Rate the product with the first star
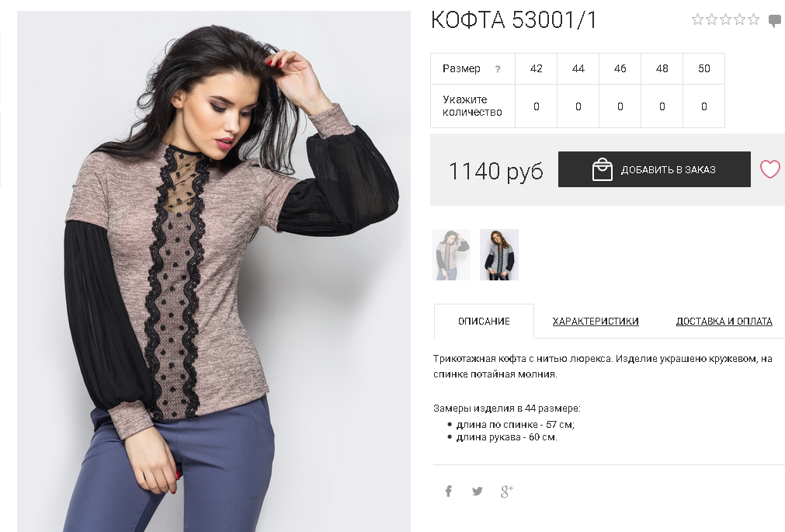 [697, 19]
